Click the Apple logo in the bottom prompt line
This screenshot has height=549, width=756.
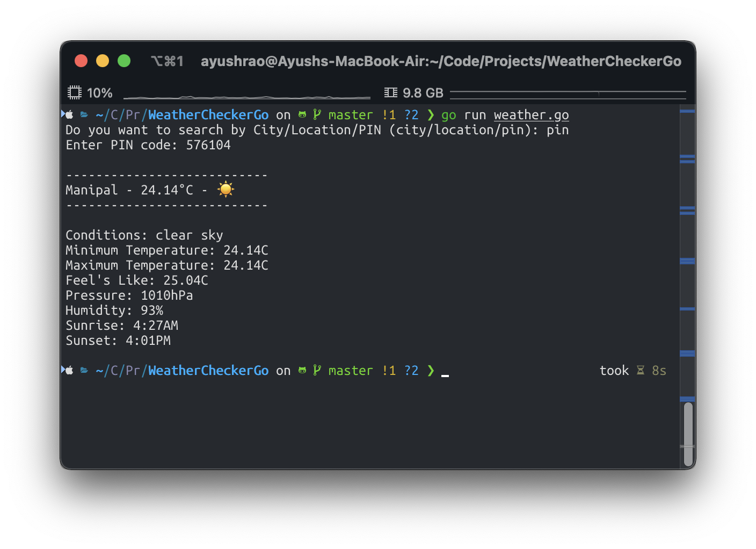[x=69, y=370]
